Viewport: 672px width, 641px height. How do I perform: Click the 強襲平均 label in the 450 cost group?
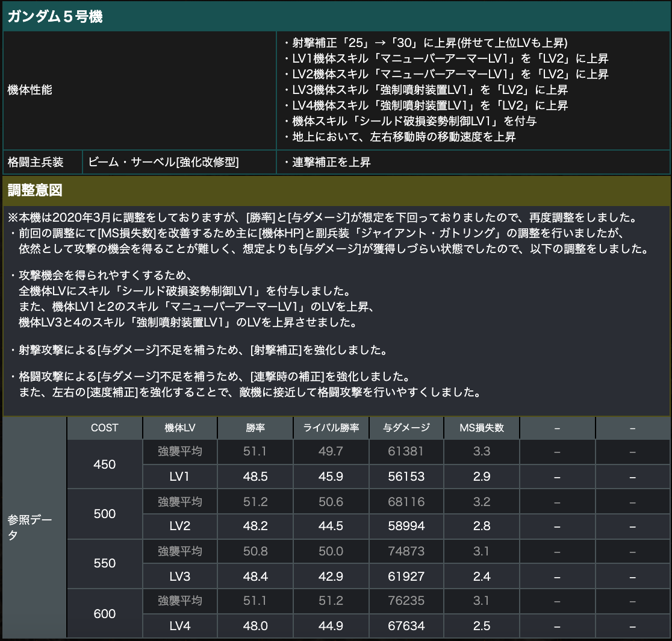(x=180, y=451)
